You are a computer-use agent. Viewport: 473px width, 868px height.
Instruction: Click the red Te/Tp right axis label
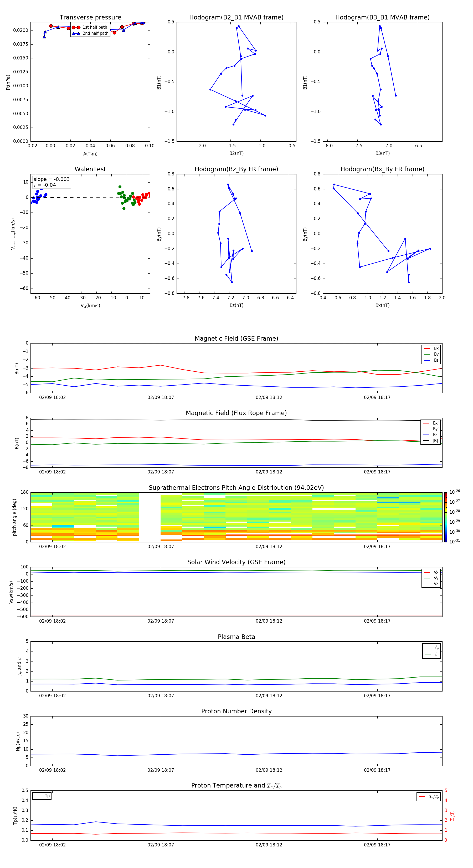[453, 815]
